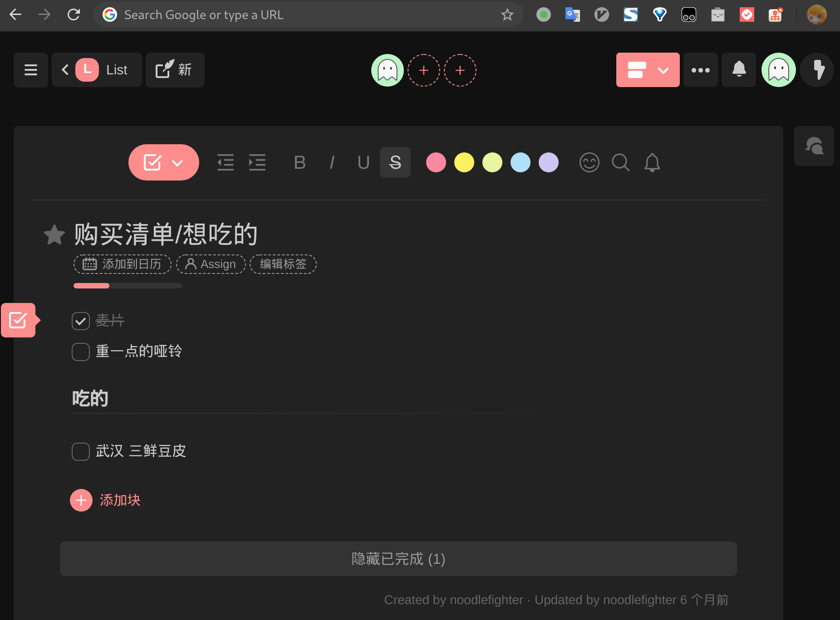Open the comments chat panel icon
The image size is (840, 620).
pyautogui.click(x=814, y=146)
